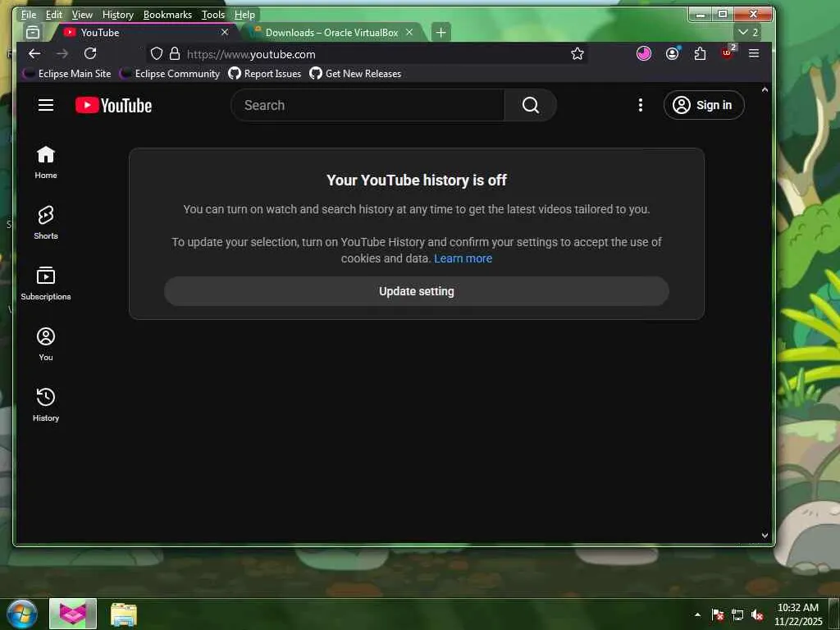Open the File menu
This screenshot has width=840, height=630.
point(29,15)
